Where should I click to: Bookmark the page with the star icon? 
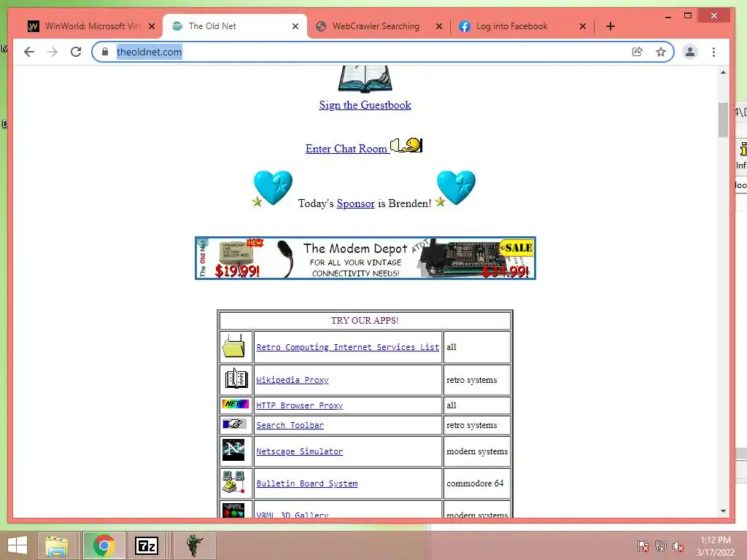pyautogui.click(x=661, y=52)
